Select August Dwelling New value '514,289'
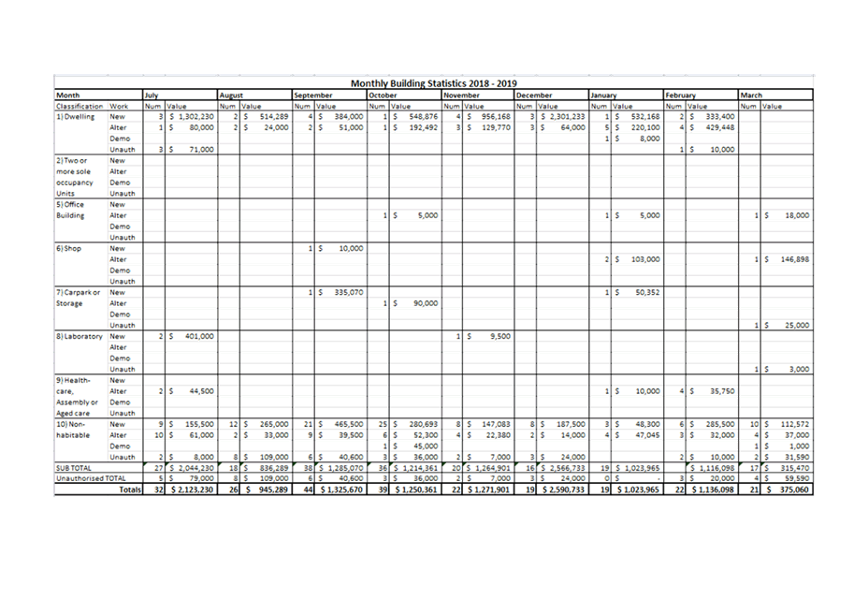 [274, 117]
